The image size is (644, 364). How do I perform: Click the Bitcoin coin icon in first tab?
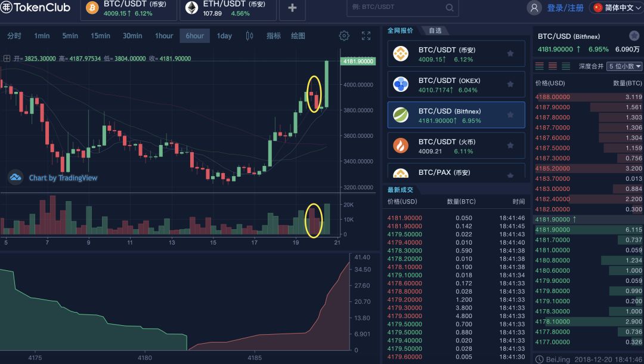92,7
